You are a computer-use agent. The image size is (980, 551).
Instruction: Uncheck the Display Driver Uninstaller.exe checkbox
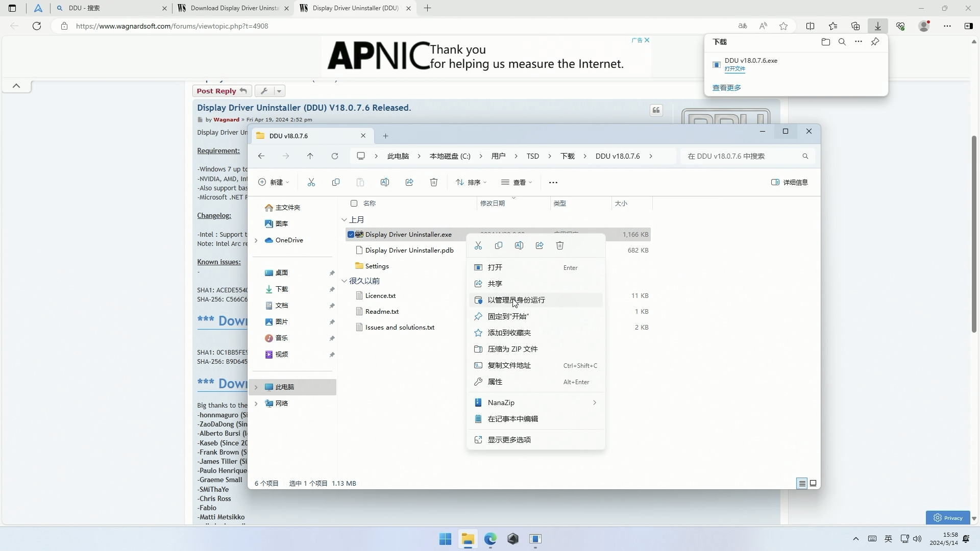pos(351,235)
